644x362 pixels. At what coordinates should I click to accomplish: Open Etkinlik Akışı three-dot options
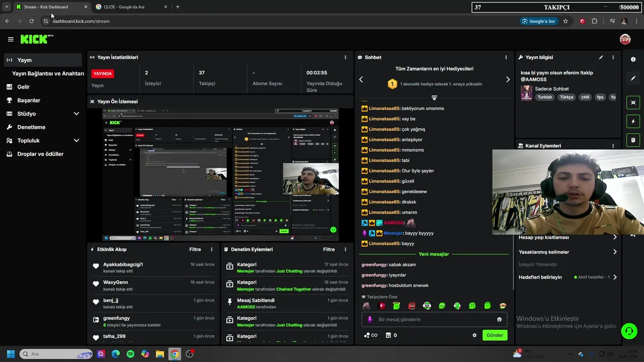point(211,249)
